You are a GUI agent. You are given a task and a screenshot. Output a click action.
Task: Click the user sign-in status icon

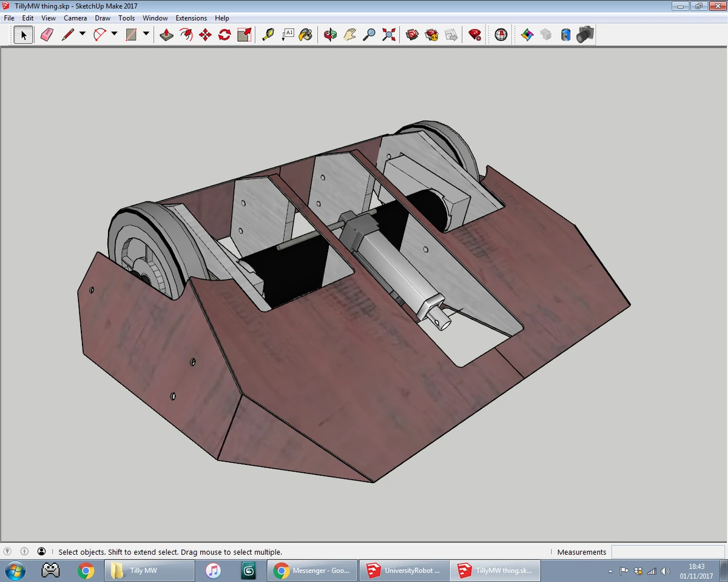tap(41, 552)
